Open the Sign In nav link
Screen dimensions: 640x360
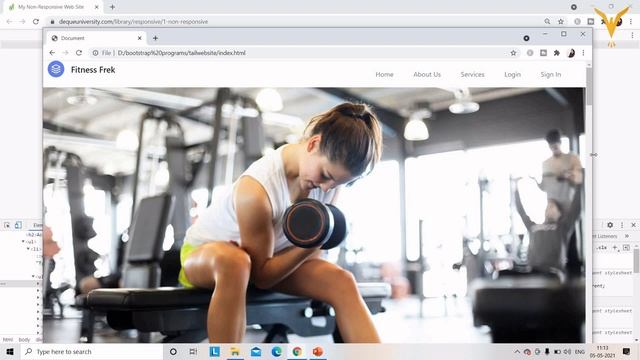[x=551, y=74]
